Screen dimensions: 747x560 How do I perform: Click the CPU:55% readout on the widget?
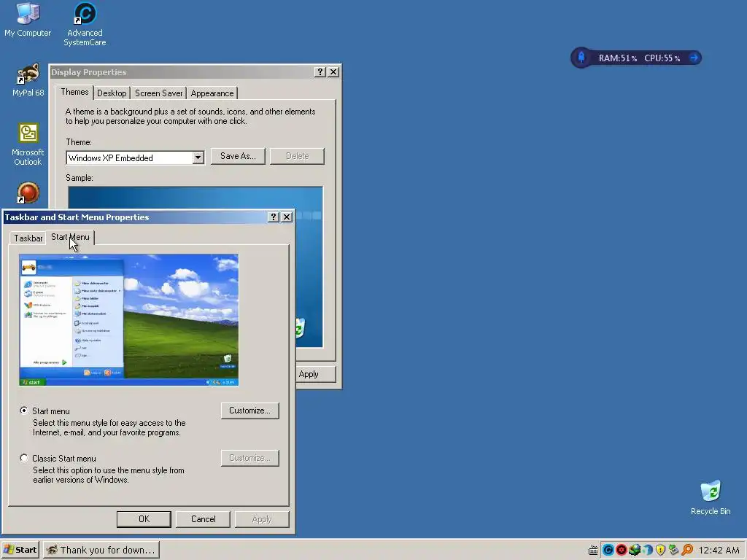tap(662, 58)
